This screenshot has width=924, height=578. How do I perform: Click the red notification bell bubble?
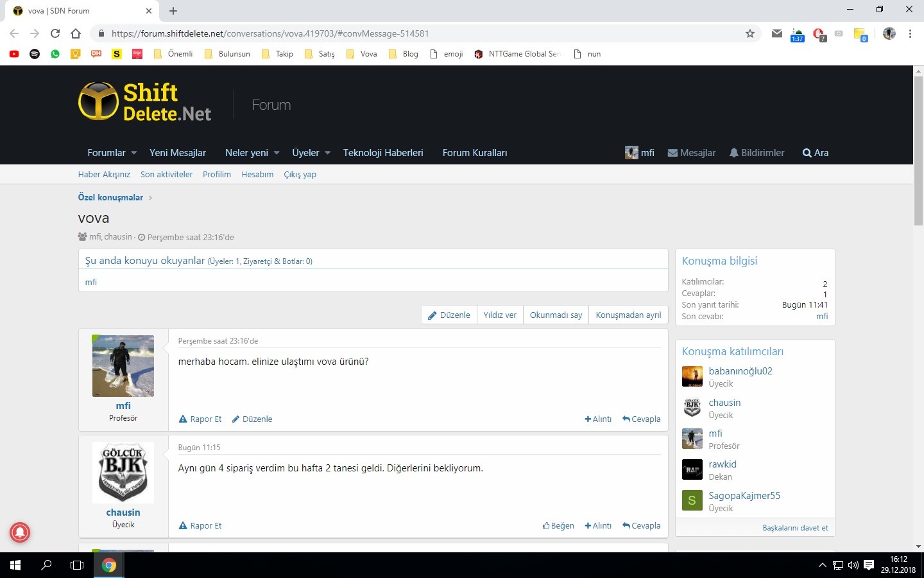tap(20, 532)
